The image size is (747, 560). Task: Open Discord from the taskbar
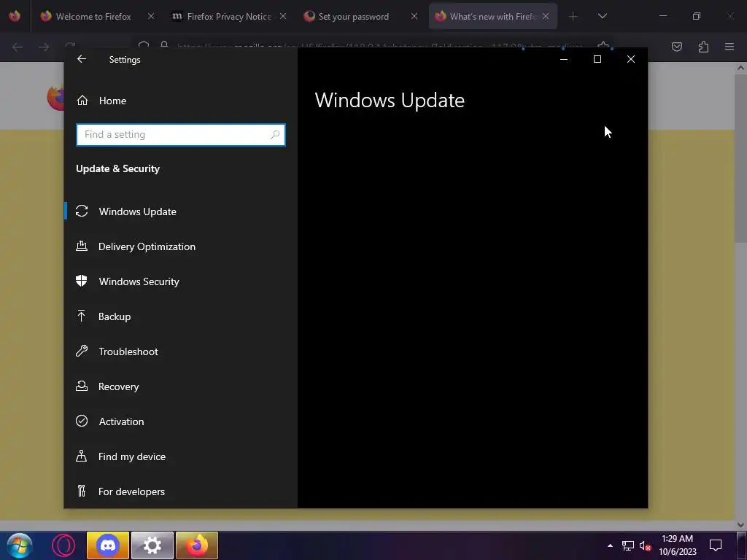pyautogui.click(x=108, y=545)
